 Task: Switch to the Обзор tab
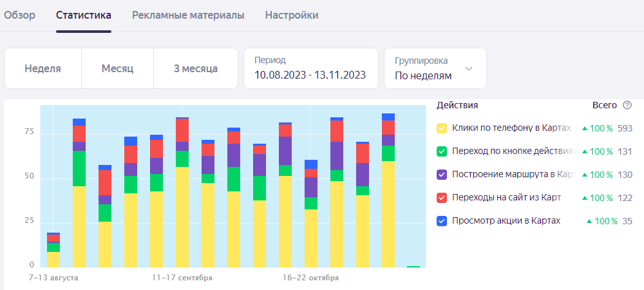pos(20,15)
